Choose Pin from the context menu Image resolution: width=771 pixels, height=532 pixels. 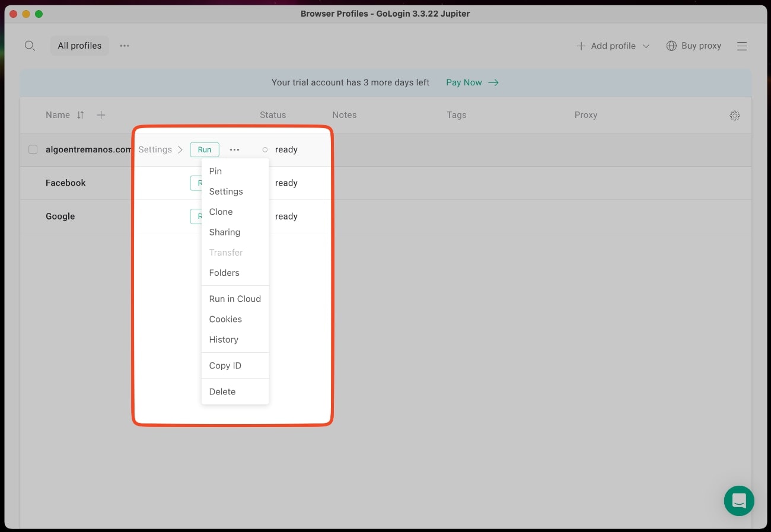(235, 171)
